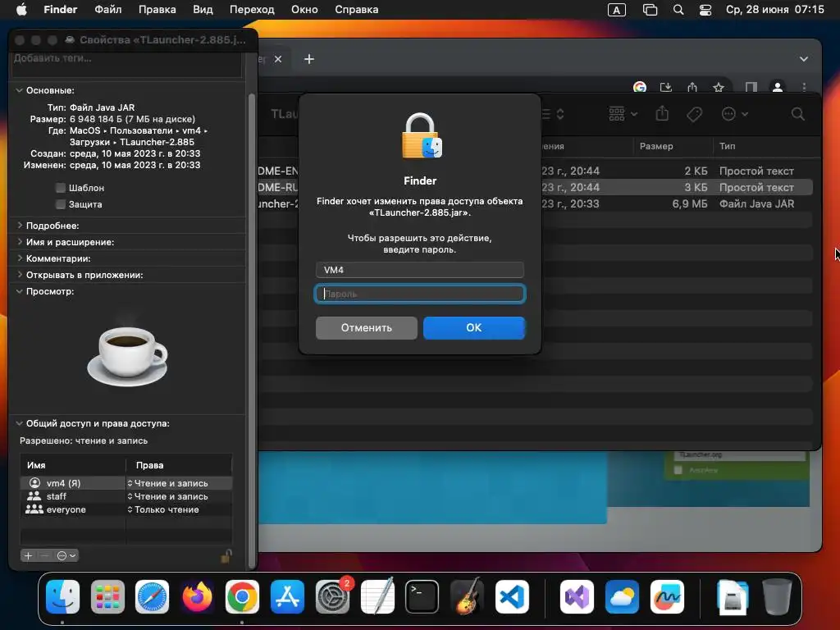The image size is (840, 630).
Task: Open Visual Studio Code from the Dock
Action: pos(512,596)
